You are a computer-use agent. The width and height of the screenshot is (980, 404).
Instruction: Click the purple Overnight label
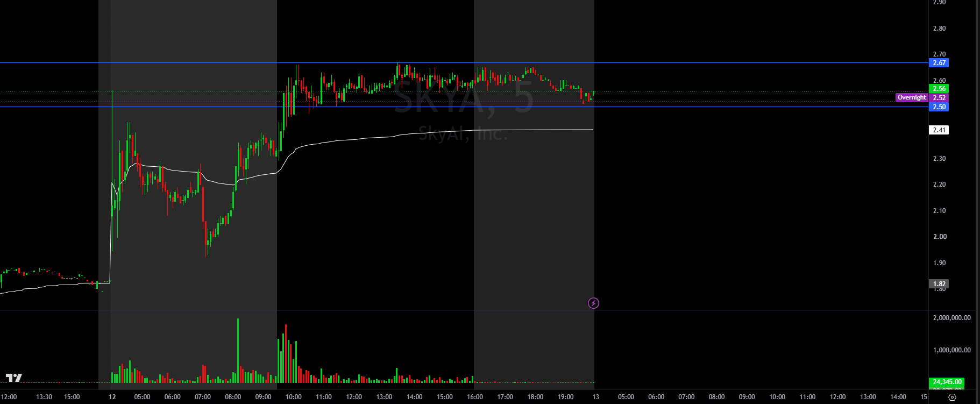(x=912, y=97)
